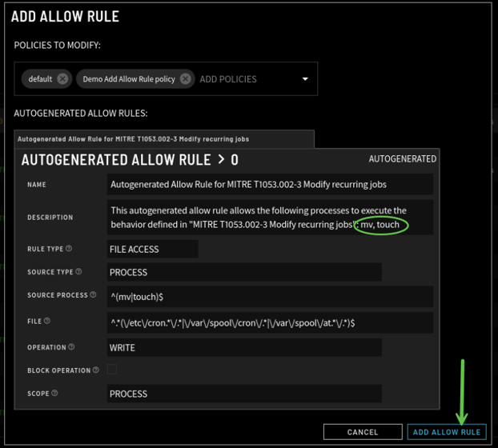Click the Autogenerated Allow Rule > 0 heading

(x=130, y=159)
